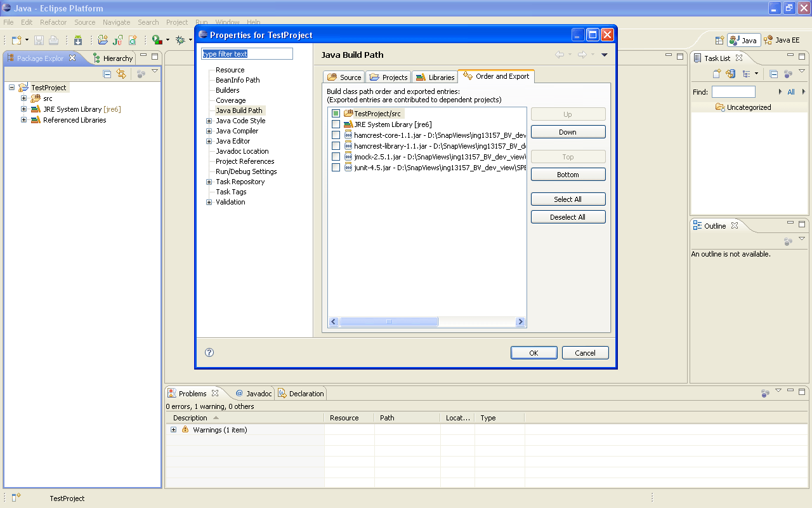812x508 pixels.
Task: Click the Save icon in the toolbar
Action: (x=39, y=40)
